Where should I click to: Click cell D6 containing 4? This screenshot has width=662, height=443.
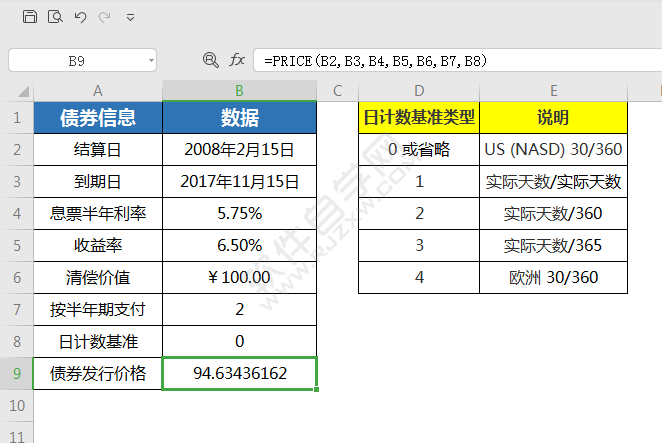(x=419, y=277)
